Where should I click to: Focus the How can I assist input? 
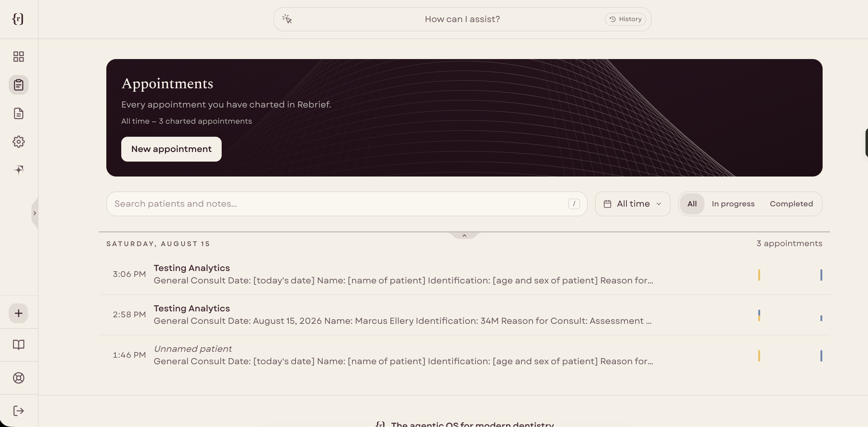(462, 19)
